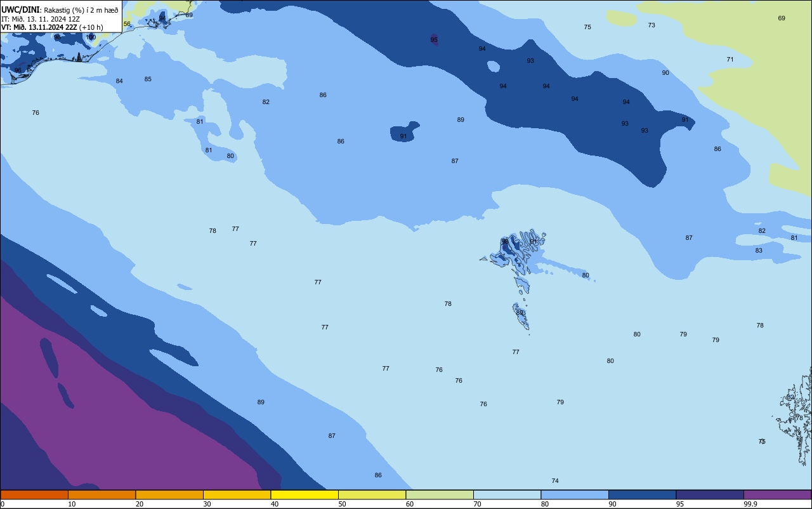Click the legend tick label 50
812x509 pixels.
pyautogui.click(x=342, y=504)
